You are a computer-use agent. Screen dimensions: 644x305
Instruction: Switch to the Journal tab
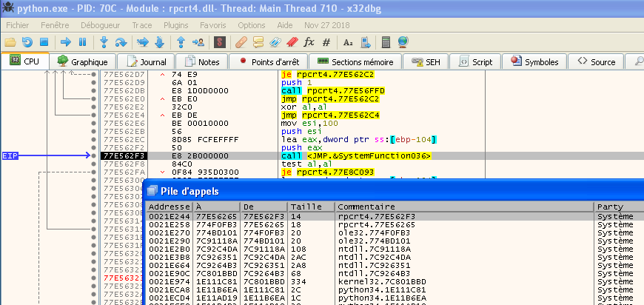click(x=147, y=62)
